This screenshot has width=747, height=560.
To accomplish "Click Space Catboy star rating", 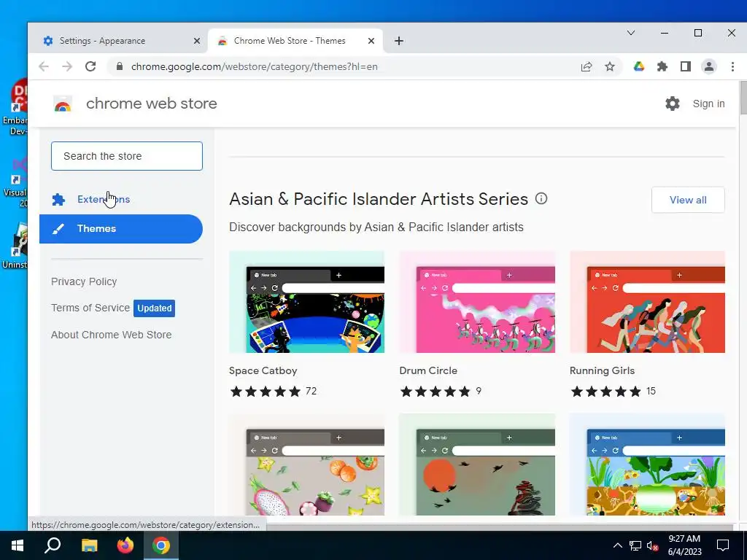I will [x=266, y=392].
